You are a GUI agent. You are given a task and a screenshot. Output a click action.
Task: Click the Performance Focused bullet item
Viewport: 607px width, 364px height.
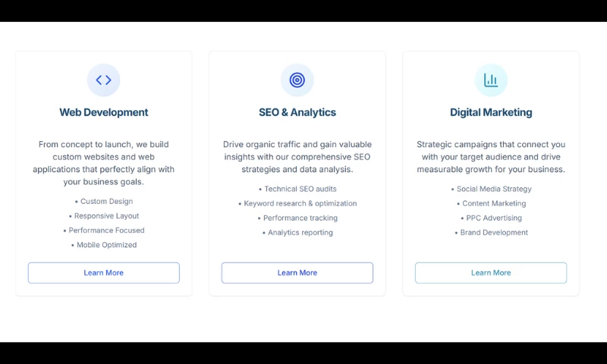[106, 231]
